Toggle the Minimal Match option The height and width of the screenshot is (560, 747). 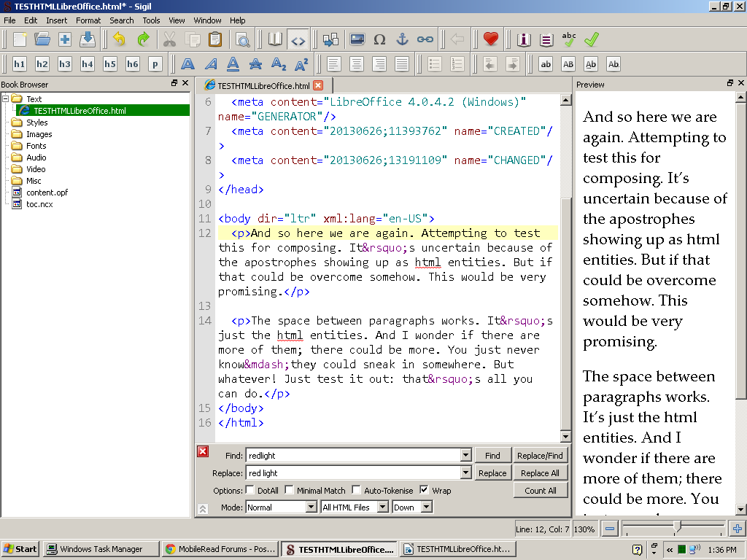coord(290,491)
